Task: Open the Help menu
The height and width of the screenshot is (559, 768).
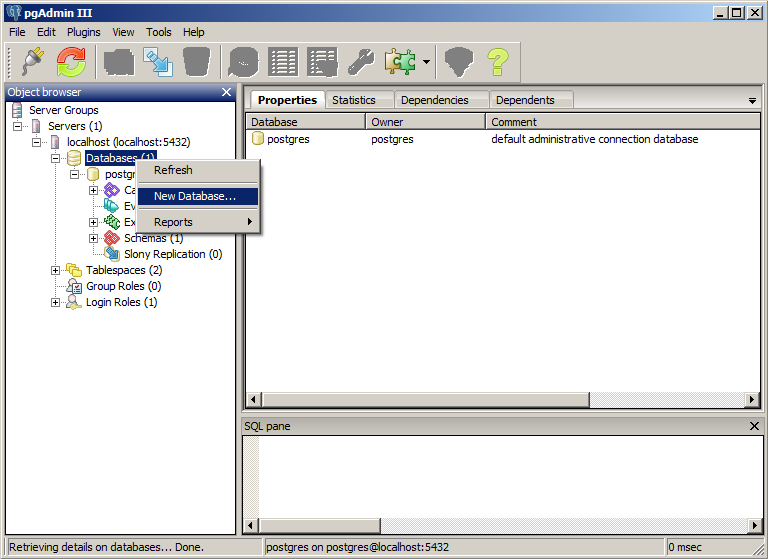Action: click(194, 32)
